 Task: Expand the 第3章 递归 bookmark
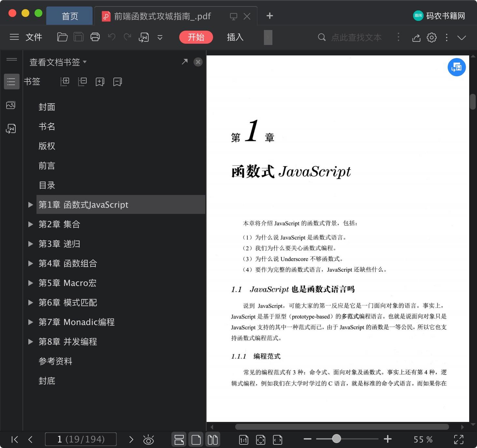point(31,244)
